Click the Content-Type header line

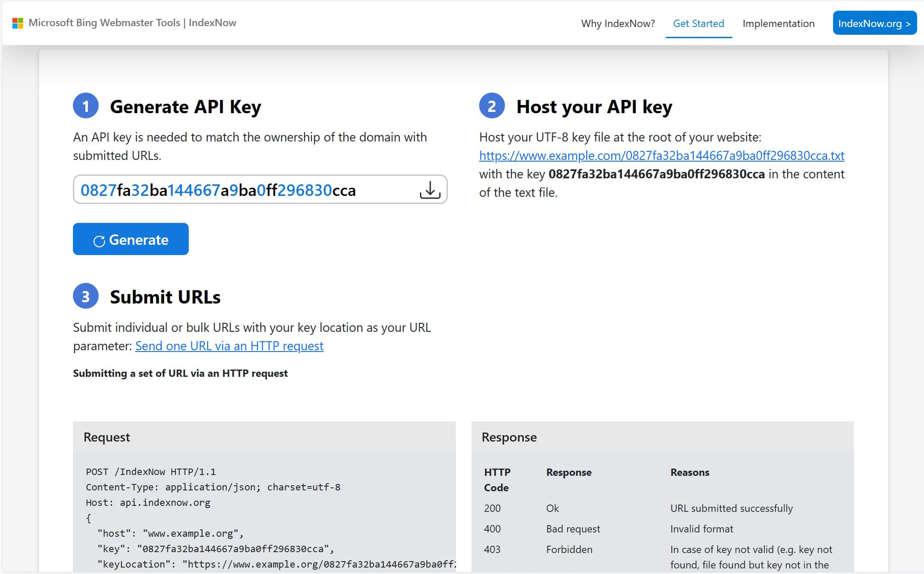(x=213, y=487)
